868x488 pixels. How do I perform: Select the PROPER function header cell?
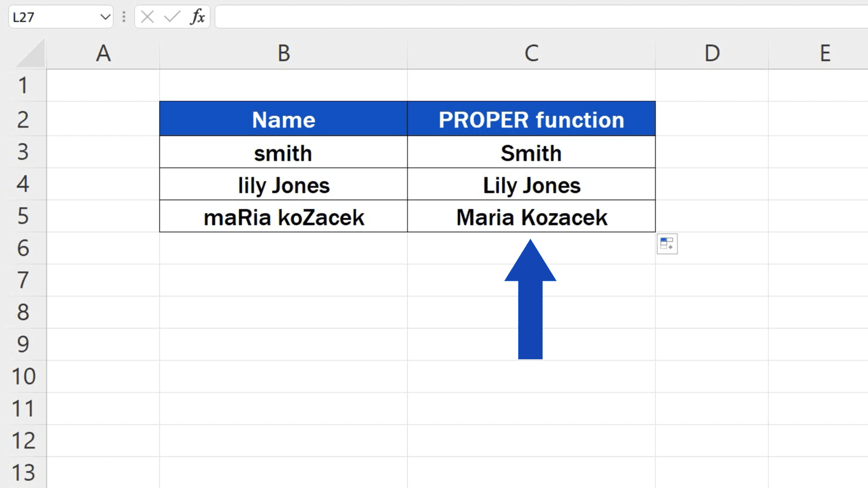(x=531, y=119)
